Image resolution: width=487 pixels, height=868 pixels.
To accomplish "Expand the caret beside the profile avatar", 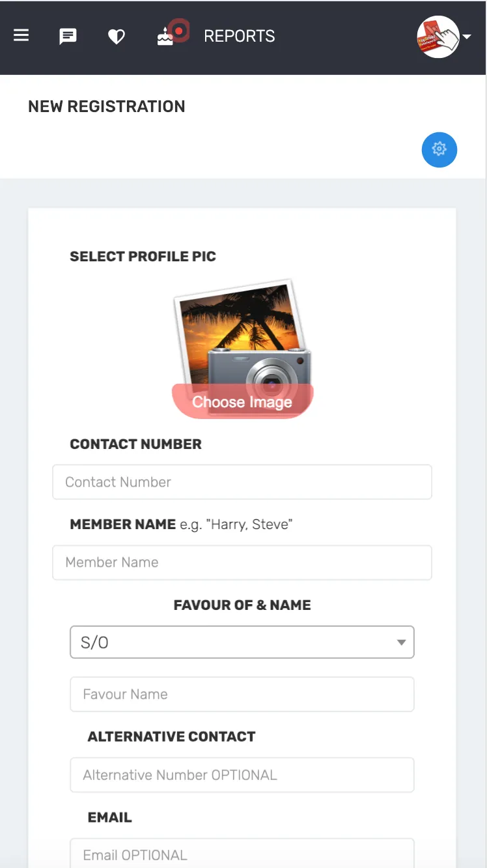I will [467, 37].
